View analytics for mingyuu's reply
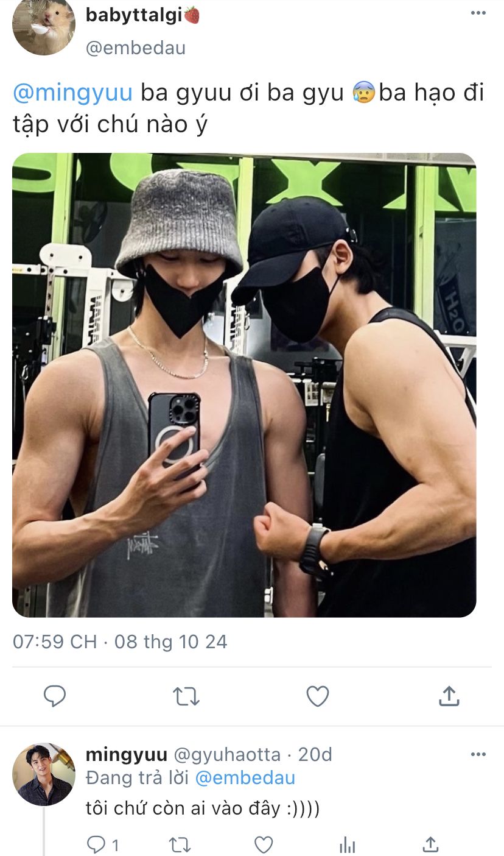 point(347,844)
